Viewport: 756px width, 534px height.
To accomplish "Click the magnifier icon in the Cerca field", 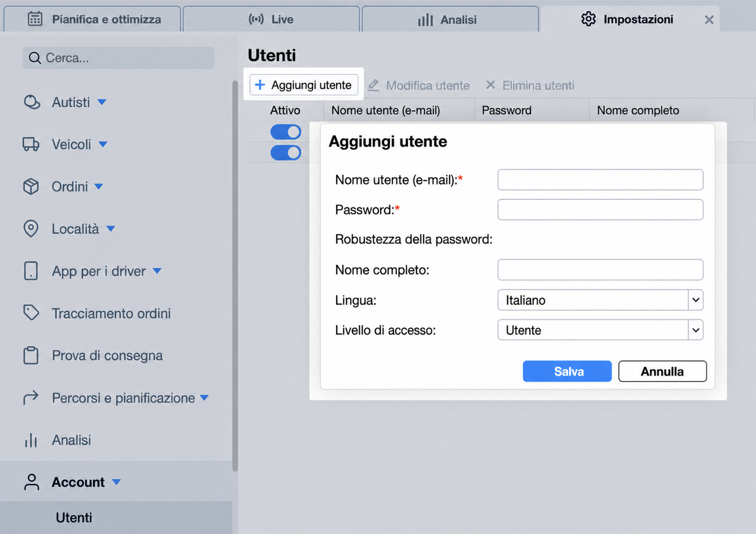I will pos(35,58).
